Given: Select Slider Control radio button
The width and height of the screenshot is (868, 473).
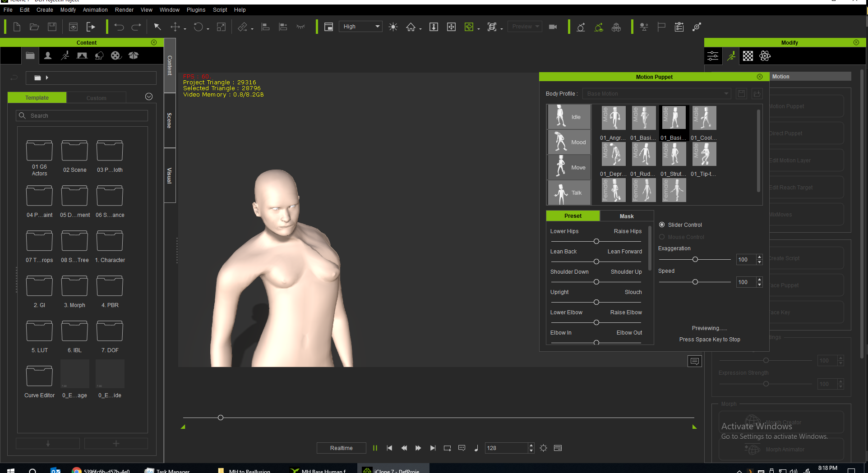Looking at the screenshot, I should pos(662,225).
